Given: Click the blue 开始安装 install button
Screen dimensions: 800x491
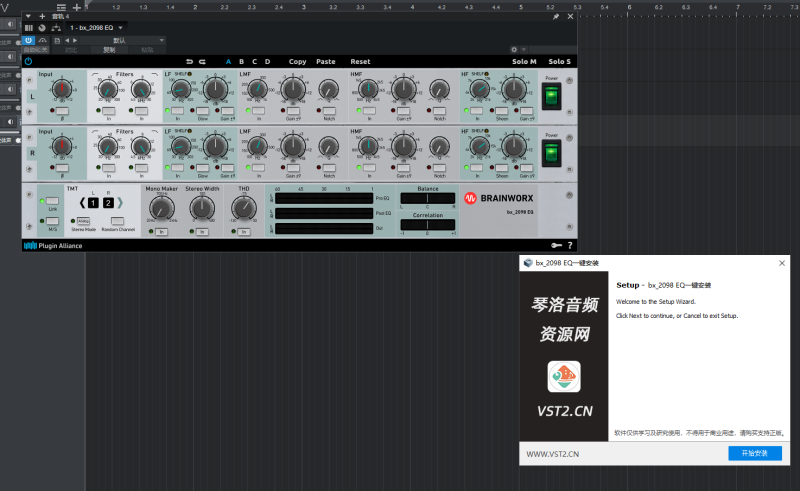Looking at the screenshot, I should pos(754,454).
